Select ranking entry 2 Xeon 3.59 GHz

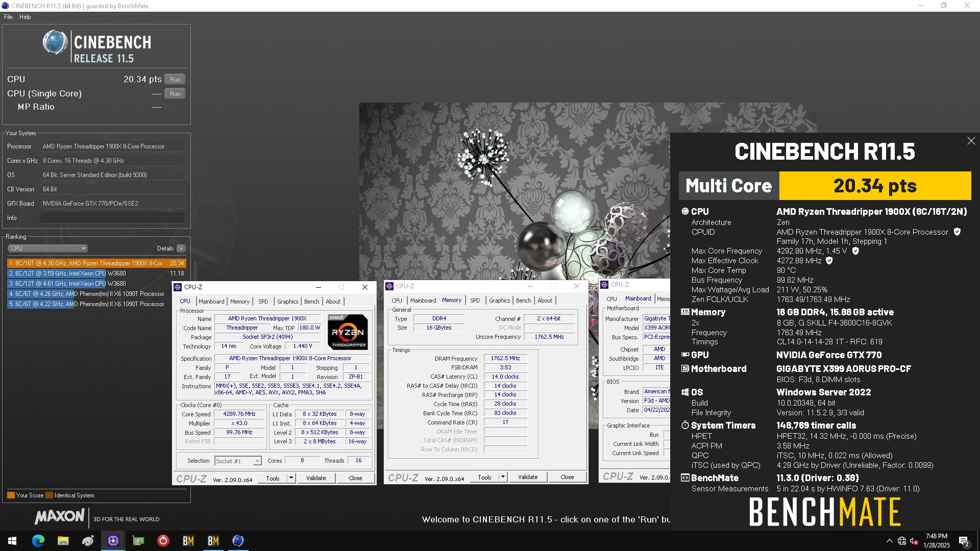pyautogui.click(x=96, y=273)
